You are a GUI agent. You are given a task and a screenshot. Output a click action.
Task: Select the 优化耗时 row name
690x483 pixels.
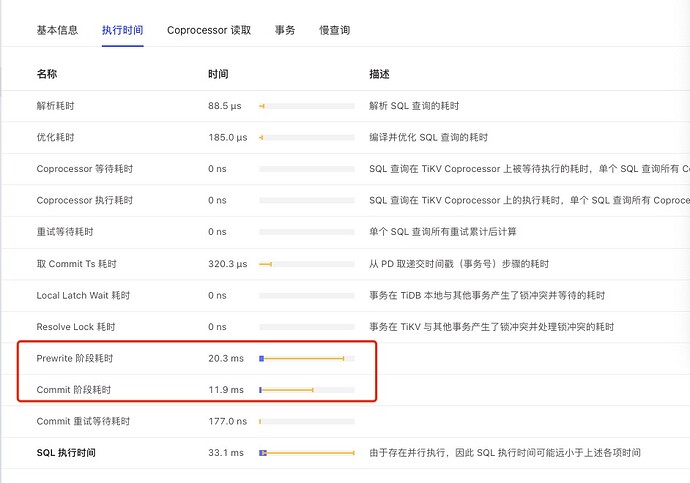click(55, 137)
